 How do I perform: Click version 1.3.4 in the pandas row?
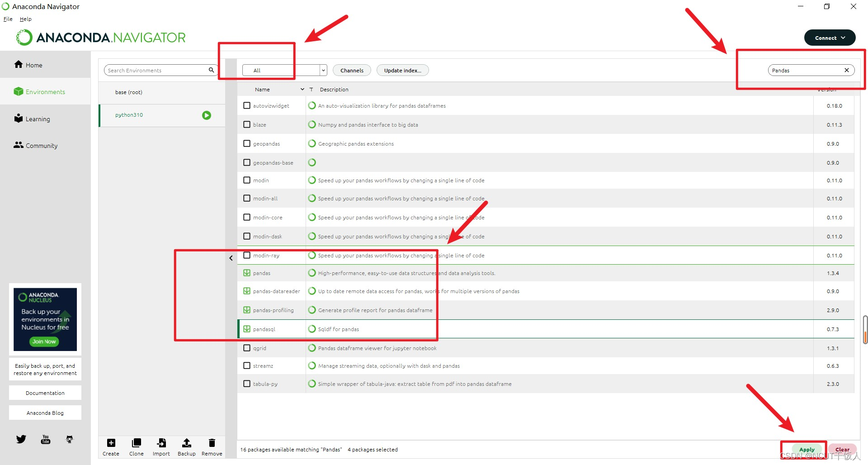833,273
